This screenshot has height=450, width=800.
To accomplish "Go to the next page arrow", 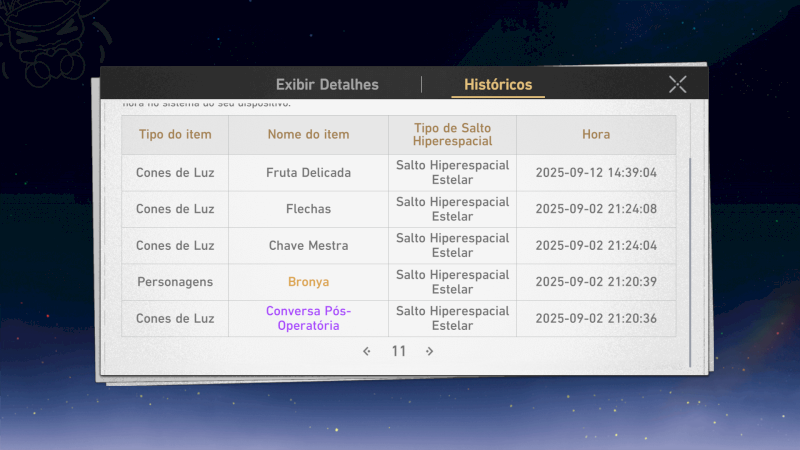I will pos(430,351).
